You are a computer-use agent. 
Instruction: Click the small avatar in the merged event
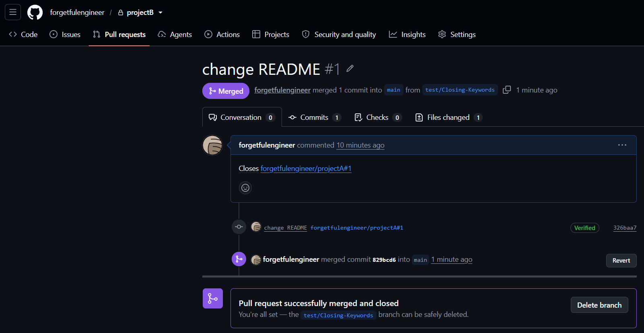pyautogui.click(x=256, y=260)
